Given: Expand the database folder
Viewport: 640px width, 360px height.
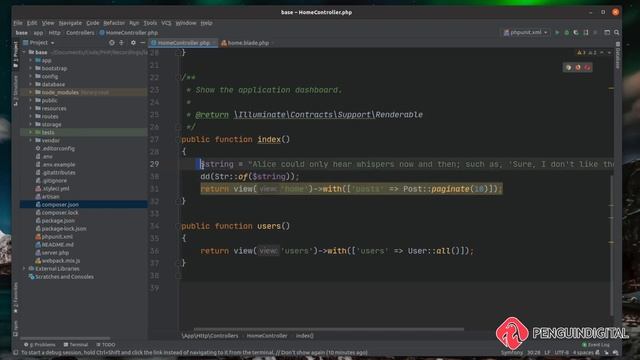Looking at the screenshot, I should [x=31, y=84].
